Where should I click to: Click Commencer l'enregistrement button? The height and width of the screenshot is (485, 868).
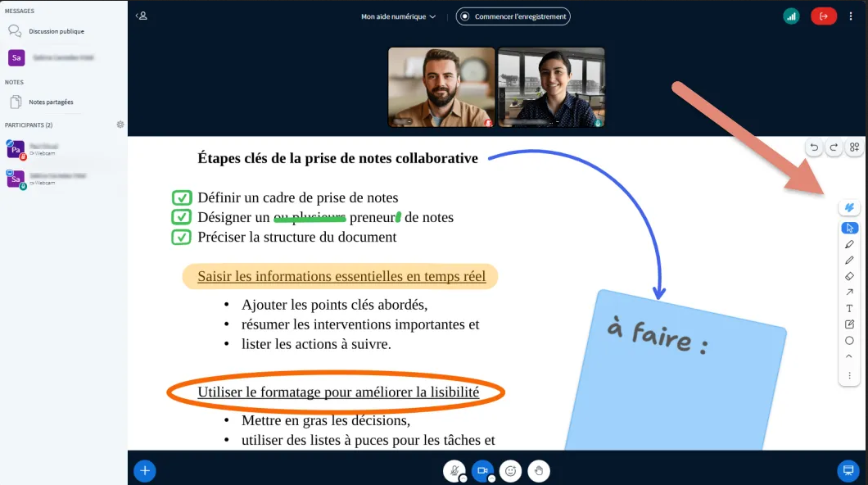pyautogui.click(x=513, y=16)
